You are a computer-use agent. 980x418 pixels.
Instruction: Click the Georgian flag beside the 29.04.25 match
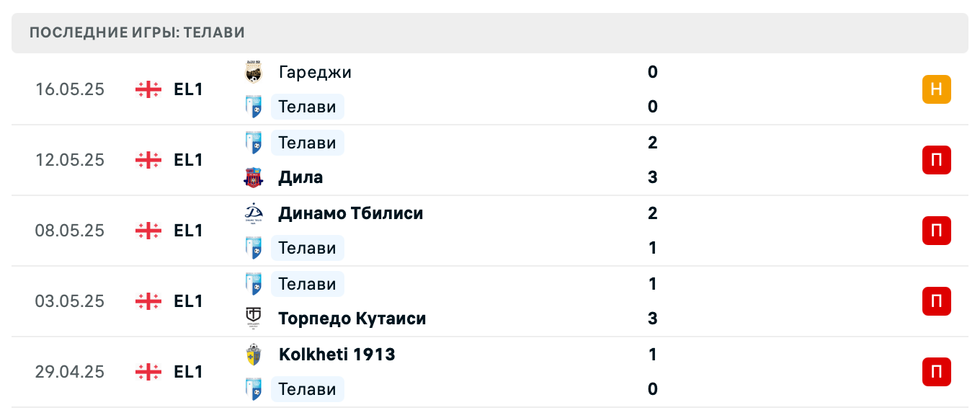[x=147, y=372]
